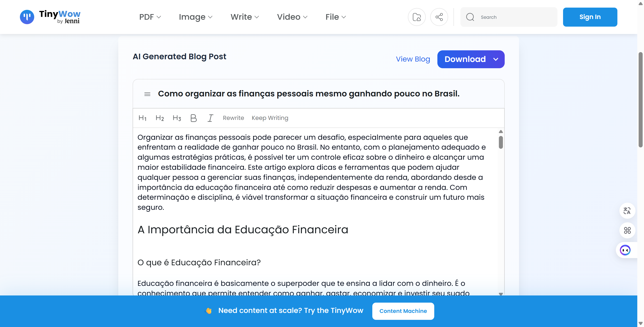Viewport: 644px width, 327px height.
Task: Click the 'AI Generated Blog Post' heading
Action: [x=179, y=57]
